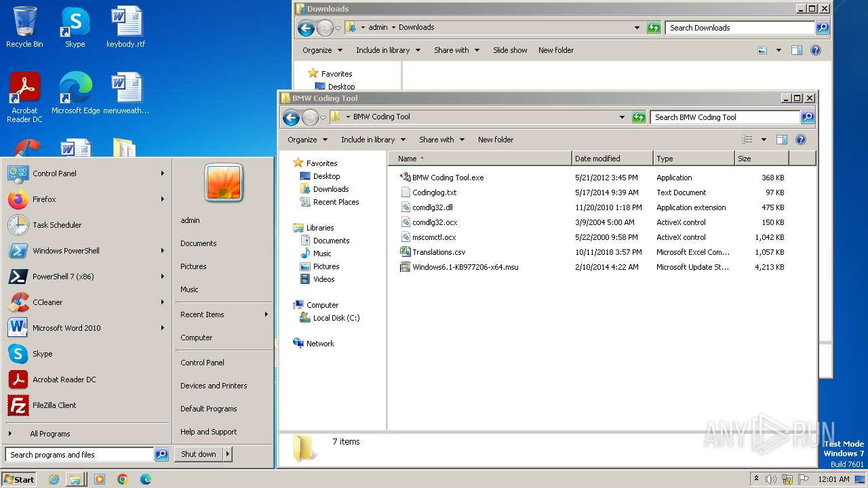Open Organize dropdown in Downloads window
This screenshot has height=488, width=868.
pos(322,50)
